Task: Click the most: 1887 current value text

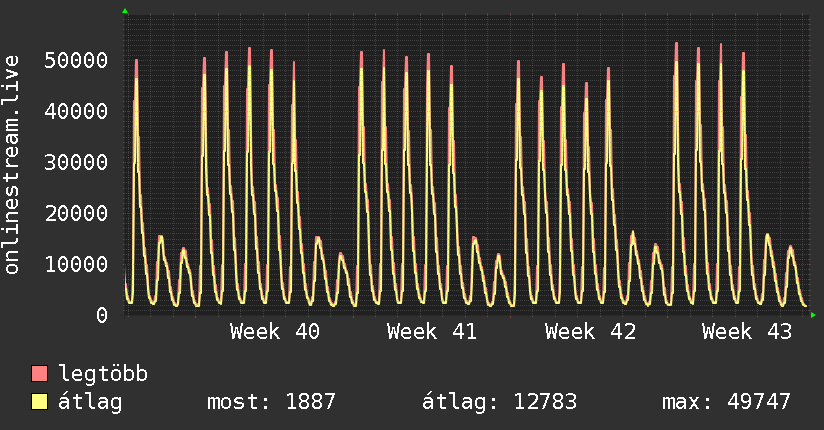Action: pyautogui.click(x=271, y=402)
